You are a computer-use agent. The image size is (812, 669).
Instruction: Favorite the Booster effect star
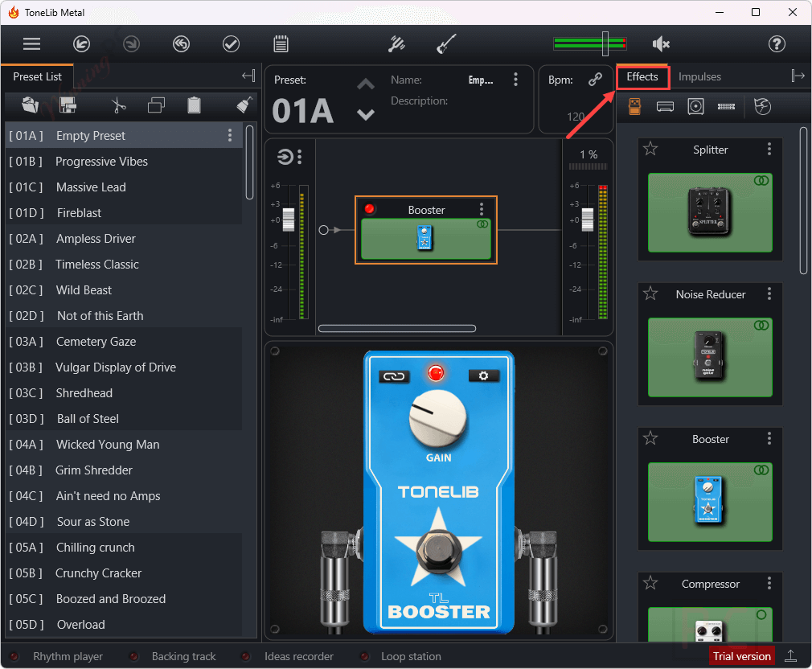tap(650, 438)
